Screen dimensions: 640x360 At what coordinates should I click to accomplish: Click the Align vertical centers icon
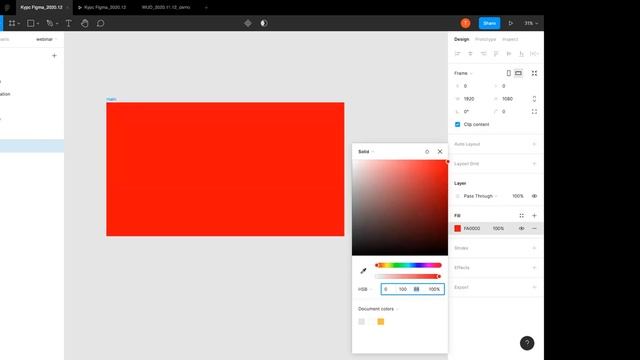point(509,53)
